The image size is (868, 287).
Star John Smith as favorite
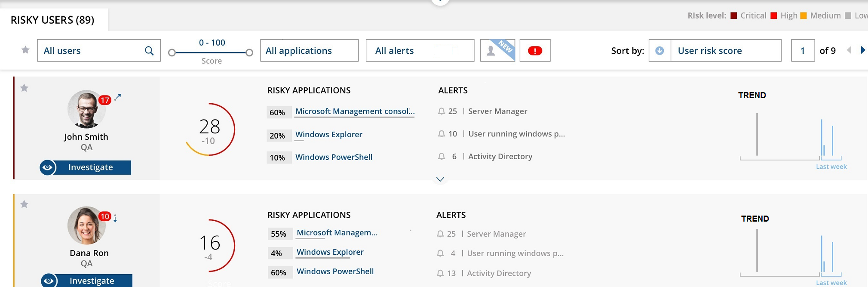click(x=25, y=88)
